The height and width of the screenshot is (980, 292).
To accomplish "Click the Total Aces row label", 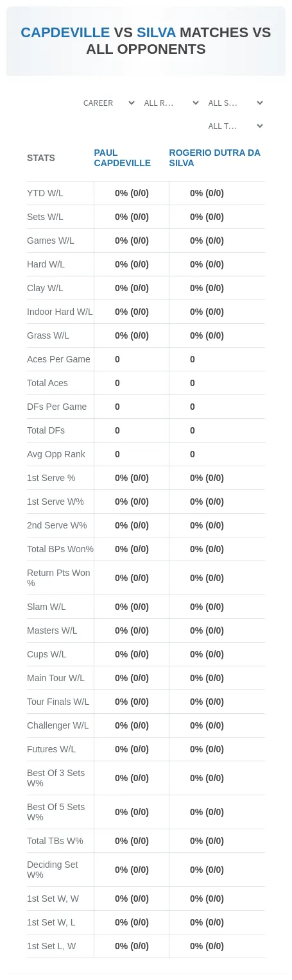I will 47,383.
